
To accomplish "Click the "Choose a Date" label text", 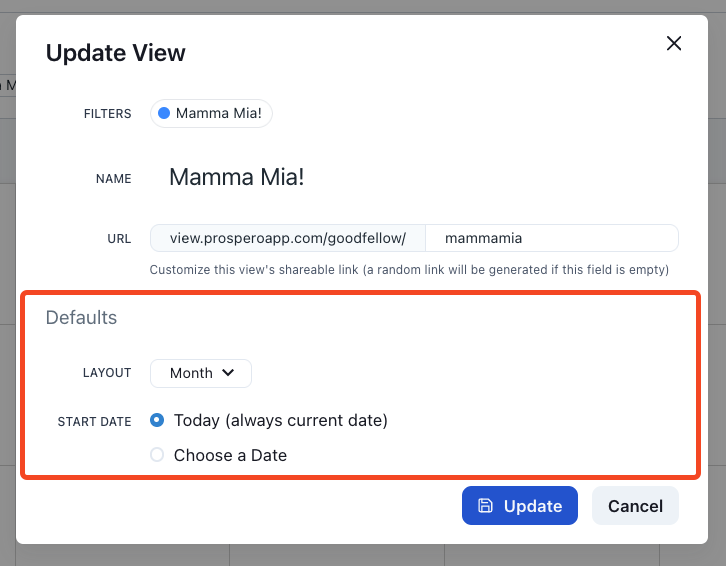I will click(x=230, y=455).
